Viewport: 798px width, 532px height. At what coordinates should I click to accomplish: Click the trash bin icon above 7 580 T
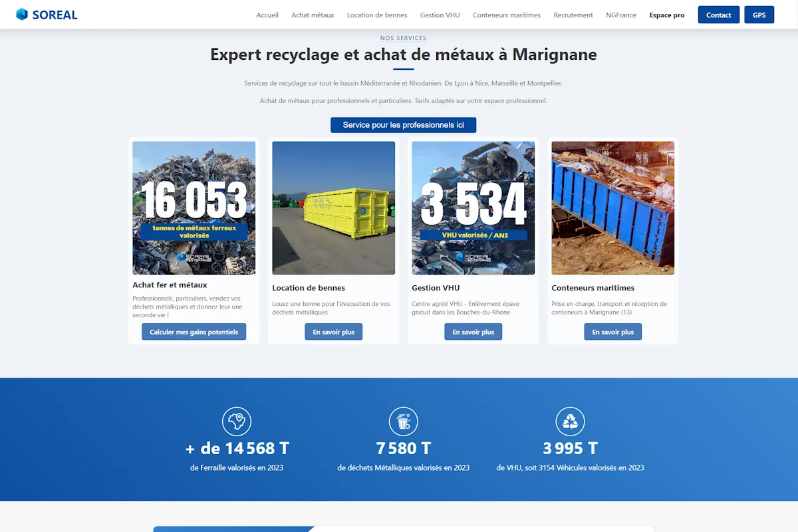[x=404, y=421]
